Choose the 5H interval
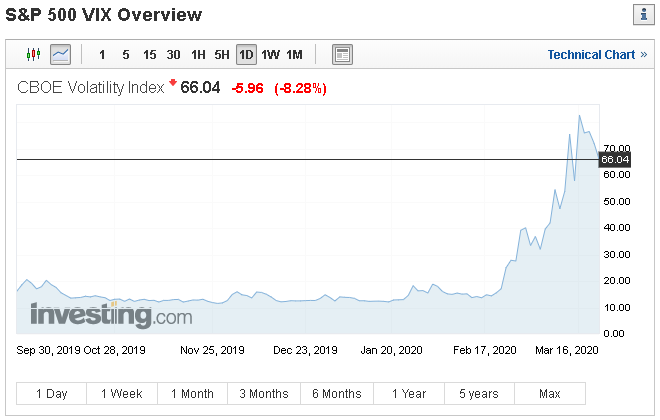Image resolution: width=660 pixels, height=420 pixels. pyautogui.click(x=222, y=55)
